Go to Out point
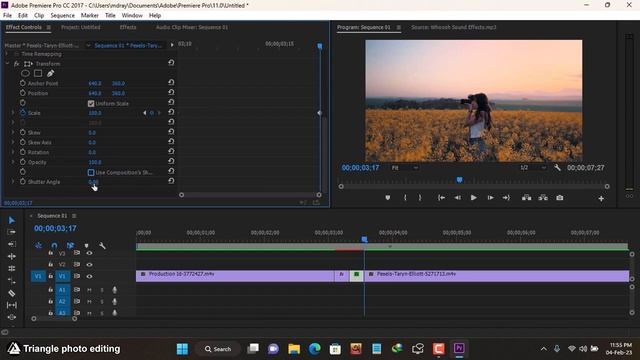This screenshot has width=640, height=360. (506, 198)
